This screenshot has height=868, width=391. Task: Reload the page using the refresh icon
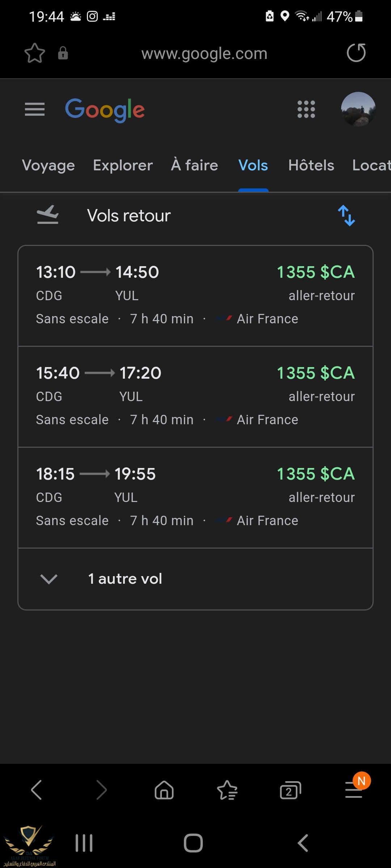[x=356, y=53]
